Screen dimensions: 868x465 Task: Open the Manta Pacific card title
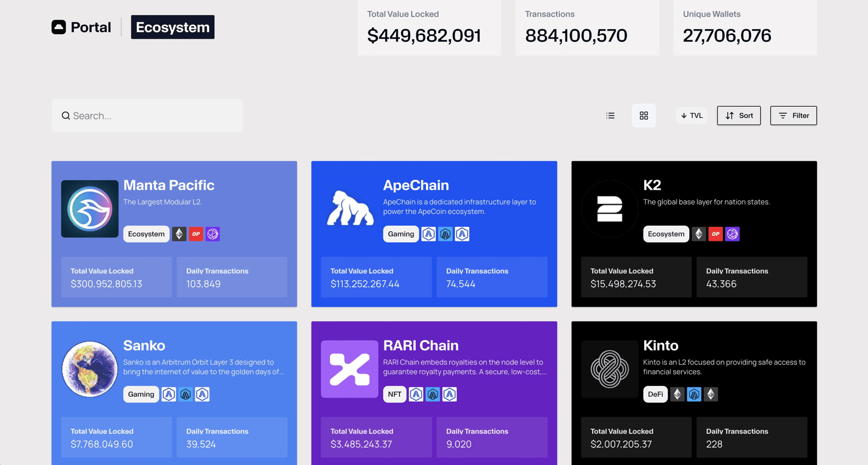pos(169,185)
